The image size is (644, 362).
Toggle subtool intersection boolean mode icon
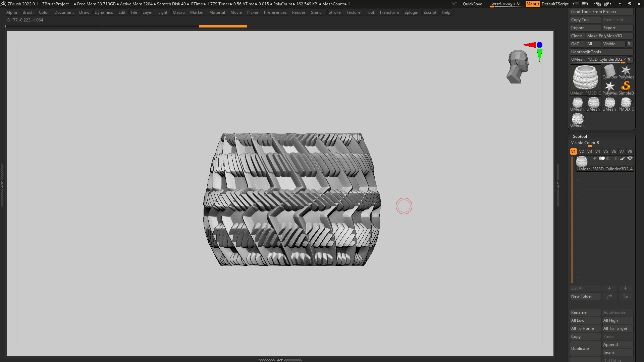(615, 158)
